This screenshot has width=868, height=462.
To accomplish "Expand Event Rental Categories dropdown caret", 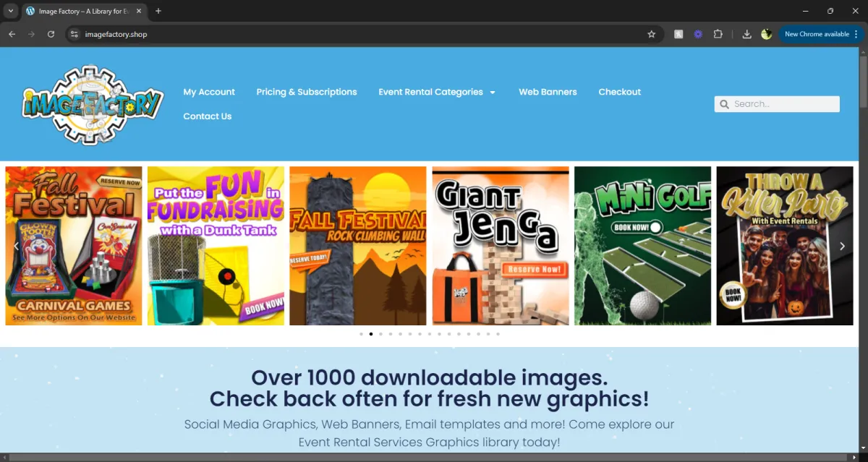I will (x=493, y=93).
